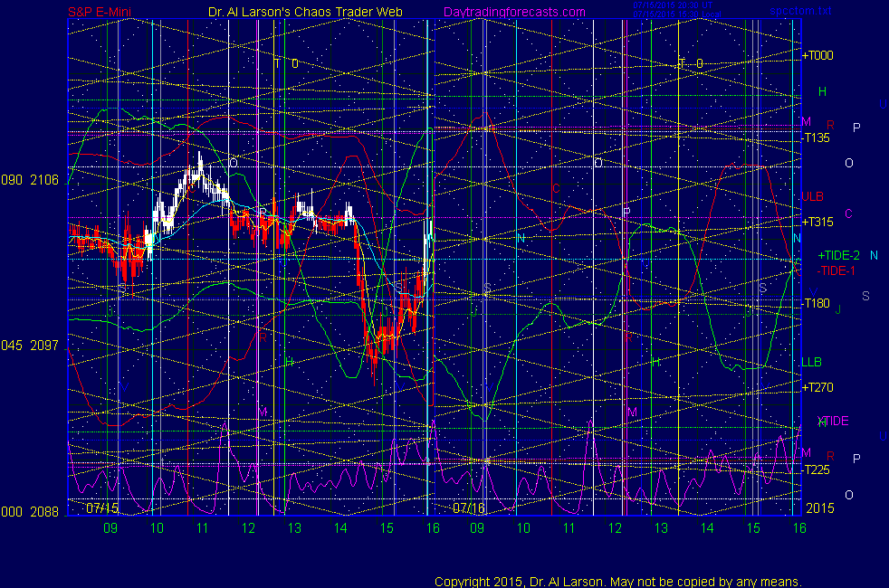Click the copyright notice by Dr. Al Larson
The image size is (889, 588).
click(618, 582)
